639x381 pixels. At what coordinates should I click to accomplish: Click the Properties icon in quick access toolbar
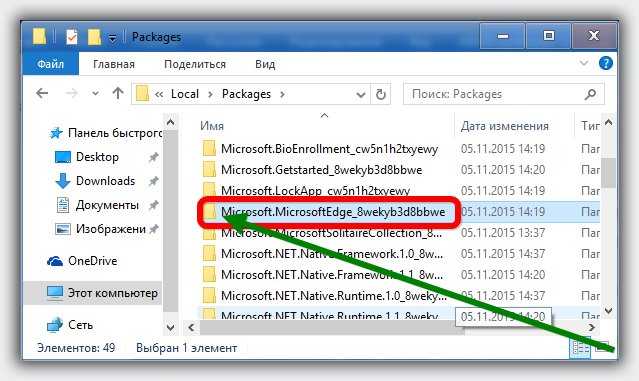click(72, 37)
